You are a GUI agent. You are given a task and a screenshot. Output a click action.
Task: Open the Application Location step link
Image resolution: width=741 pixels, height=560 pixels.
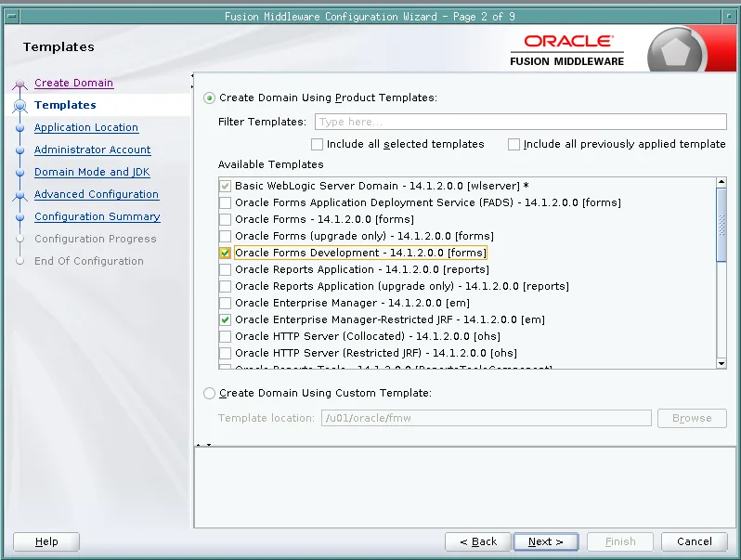coord(86,127)
